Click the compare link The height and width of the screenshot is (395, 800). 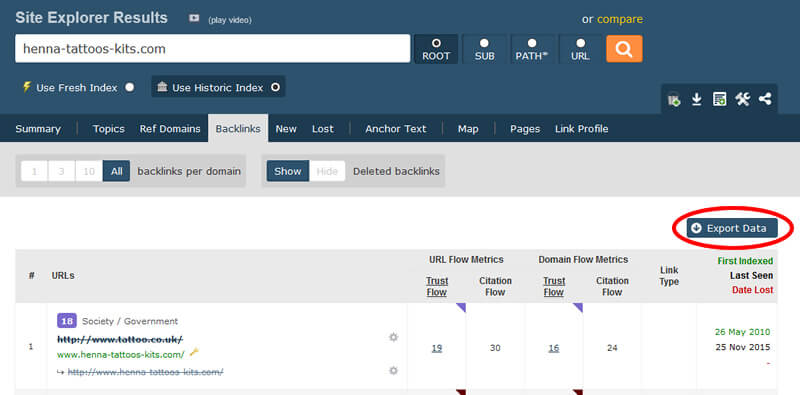[x=620, y=19]
